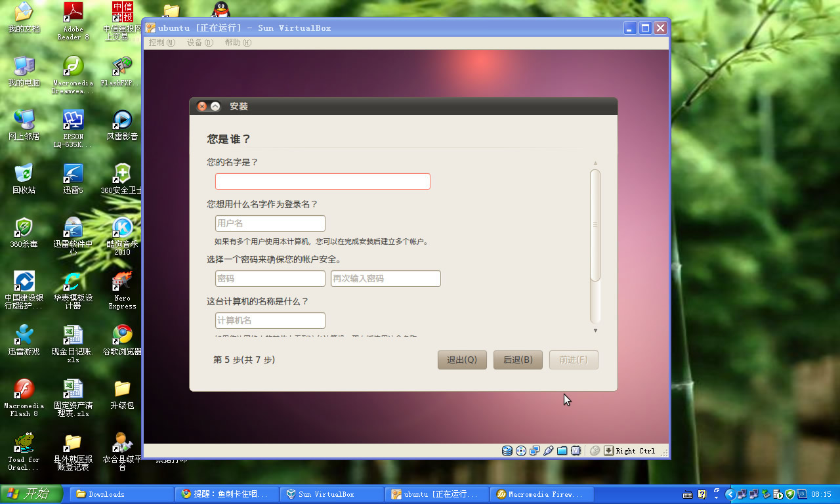Switch to Sun VirtualBox taskbar window
Screen dimensions: 840x504
(331, 494)
